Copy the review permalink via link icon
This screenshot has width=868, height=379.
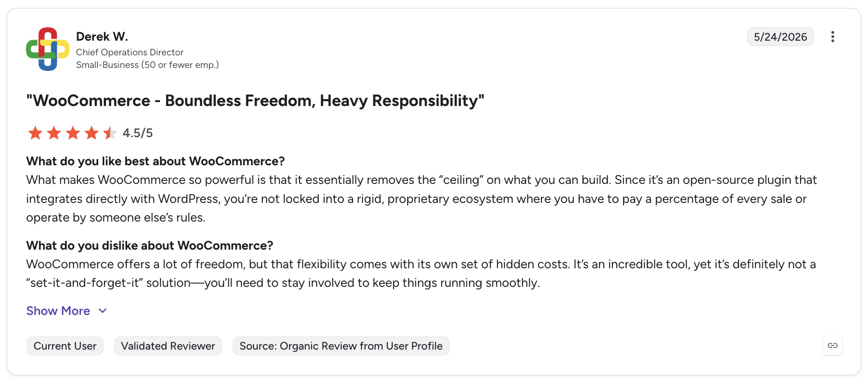click(x=833, y=345)
